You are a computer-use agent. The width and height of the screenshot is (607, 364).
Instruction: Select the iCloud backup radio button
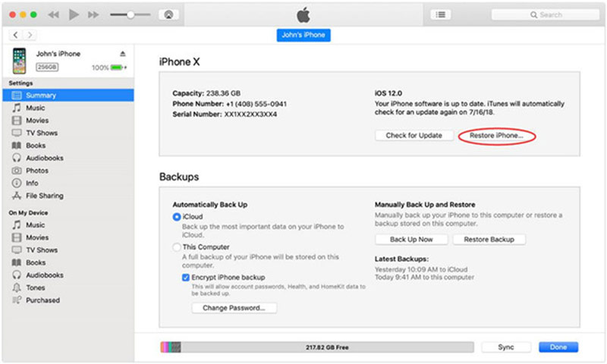click(177, 217)
